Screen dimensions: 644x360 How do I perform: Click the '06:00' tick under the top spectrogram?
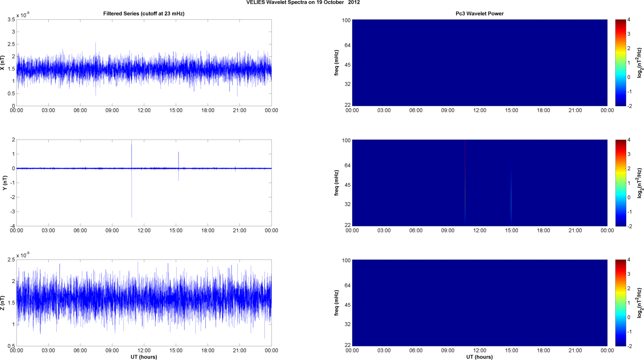(416, 110)
